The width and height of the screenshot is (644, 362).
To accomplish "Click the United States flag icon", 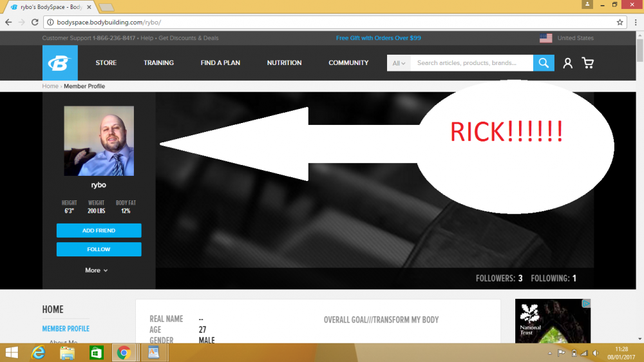I will (x=546, y=38).
